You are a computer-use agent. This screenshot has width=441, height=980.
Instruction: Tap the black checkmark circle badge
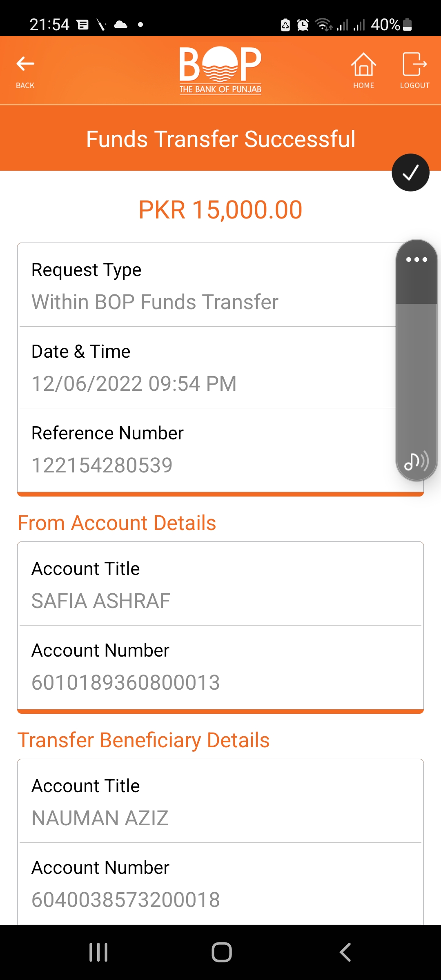(410, 173)
